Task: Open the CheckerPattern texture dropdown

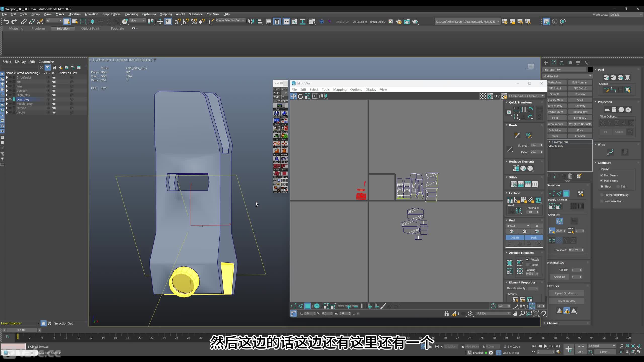Action: [526, 96]
